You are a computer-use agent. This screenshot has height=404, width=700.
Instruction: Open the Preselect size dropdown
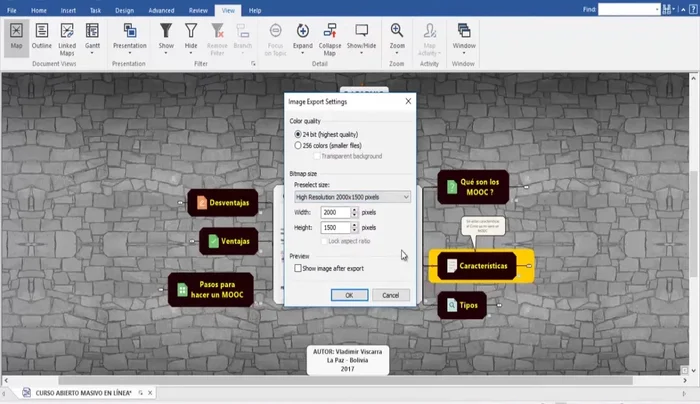click(x=352, y=198)
